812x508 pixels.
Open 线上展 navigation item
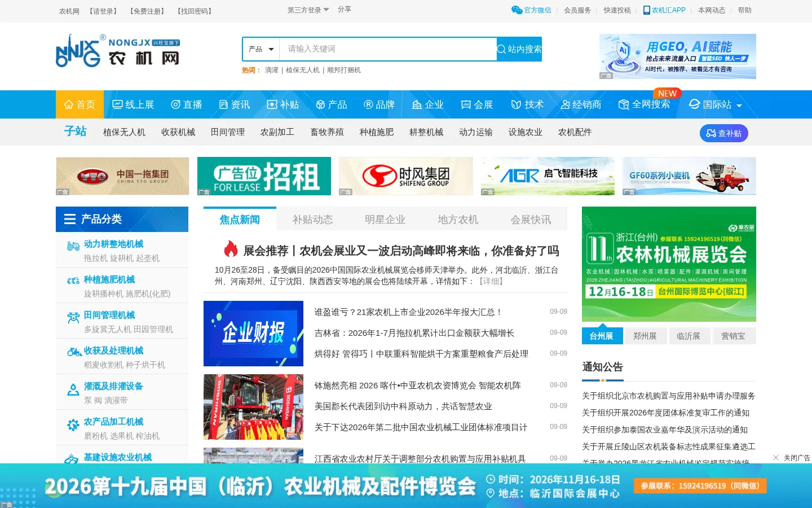click(x=133, y=104)
